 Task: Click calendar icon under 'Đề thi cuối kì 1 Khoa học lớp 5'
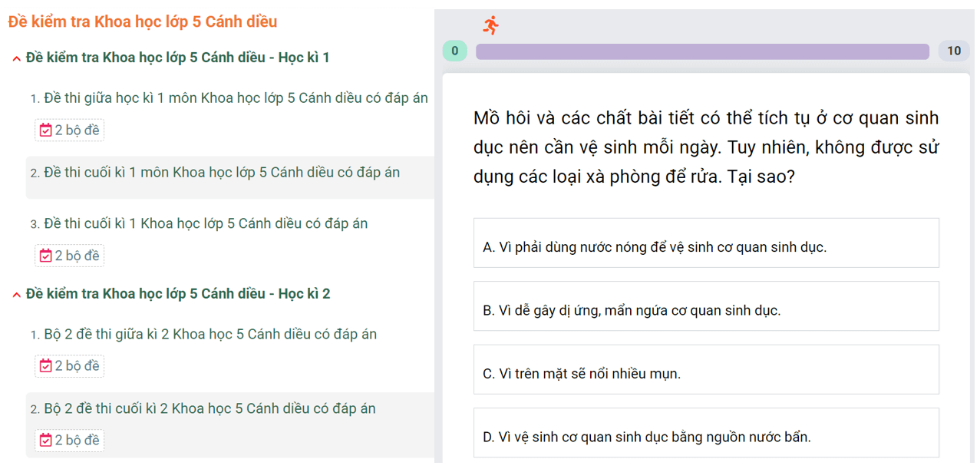(45, 256)
